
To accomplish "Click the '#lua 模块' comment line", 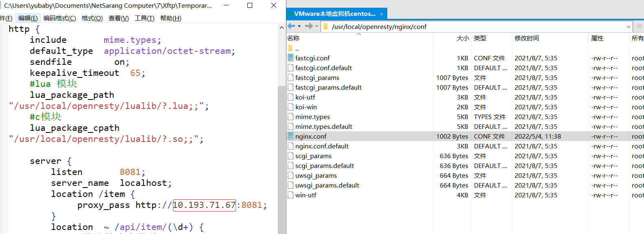I will tap(53, 84).
